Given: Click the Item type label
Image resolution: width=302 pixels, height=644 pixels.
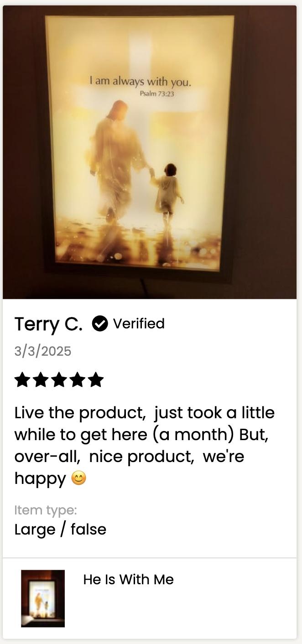Looking at the screenshot, I should pyautogui.click(x=46, y=510).
